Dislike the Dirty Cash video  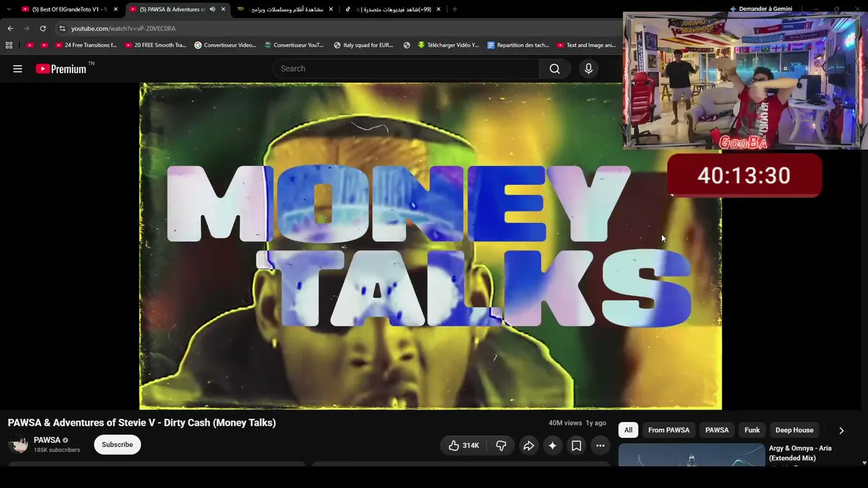(x=501, y=445)
